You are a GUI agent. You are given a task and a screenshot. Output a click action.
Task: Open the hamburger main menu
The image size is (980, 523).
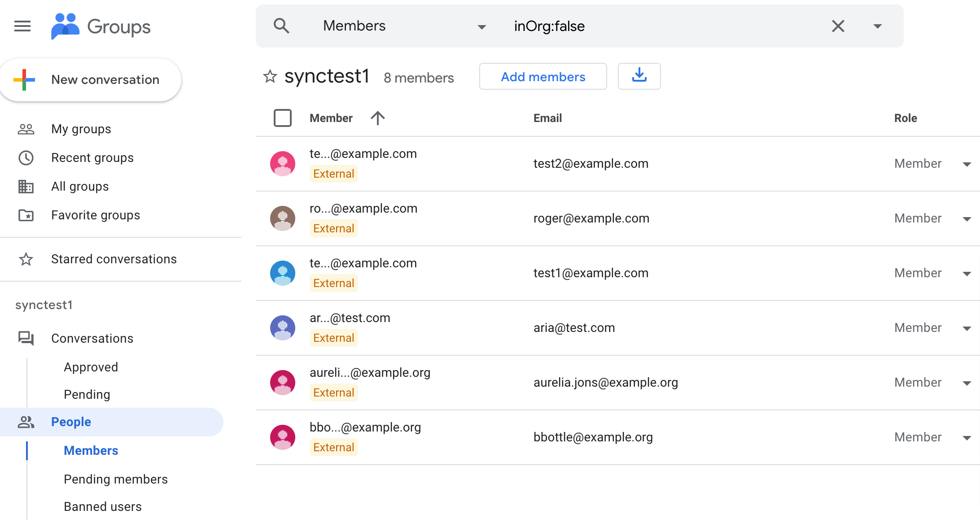pos(22,26)
